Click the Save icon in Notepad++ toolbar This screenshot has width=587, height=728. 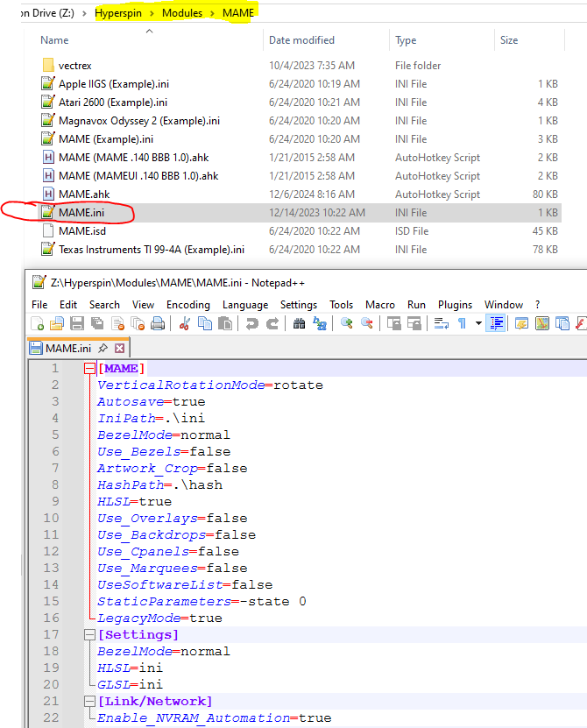[77, 324]
